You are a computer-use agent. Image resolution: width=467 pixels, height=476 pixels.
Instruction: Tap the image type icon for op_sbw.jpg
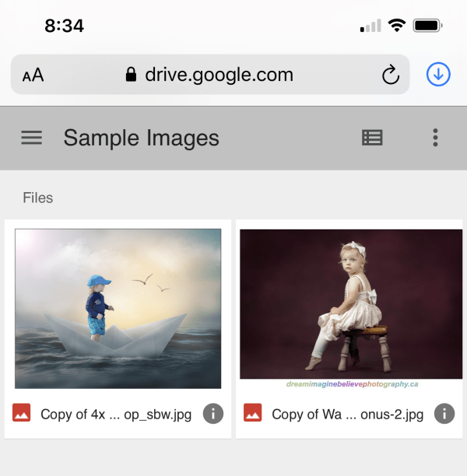(x=22, y=414)
